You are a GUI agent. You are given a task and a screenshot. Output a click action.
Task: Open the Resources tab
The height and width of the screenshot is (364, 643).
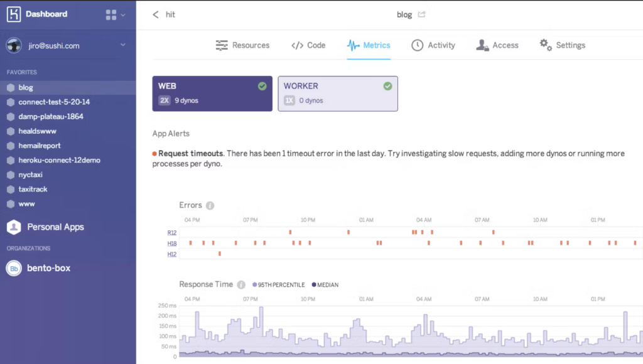point(243,45)
